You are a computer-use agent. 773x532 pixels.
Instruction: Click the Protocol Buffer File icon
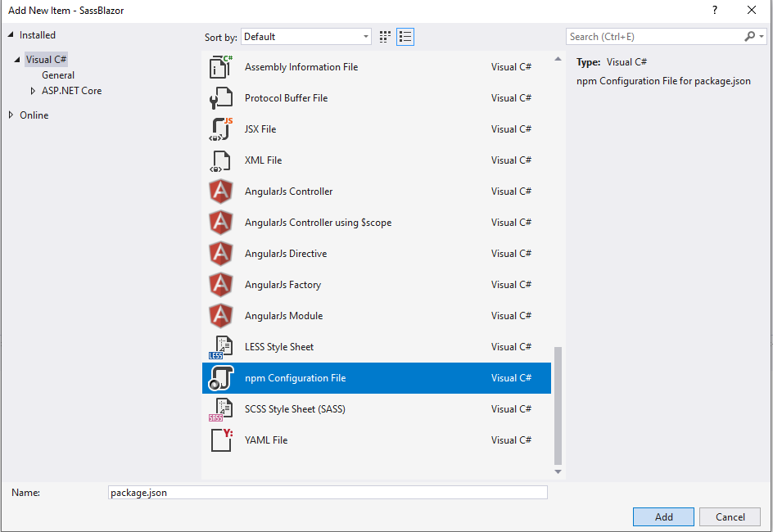point(220,98)
